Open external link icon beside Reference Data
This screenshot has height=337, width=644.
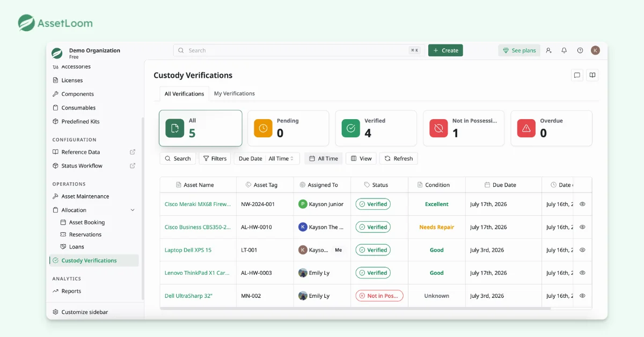(133, 152)
